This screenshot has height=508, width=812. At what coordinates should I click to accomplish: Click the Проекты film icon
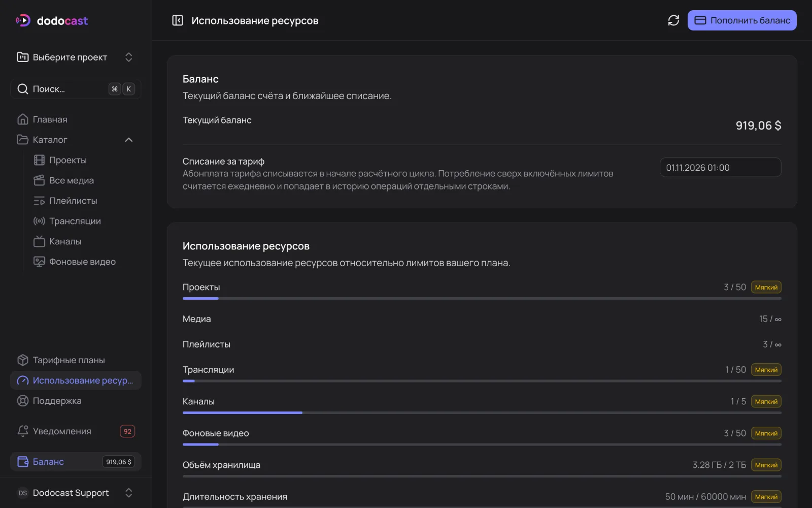(x=39, y=160)
